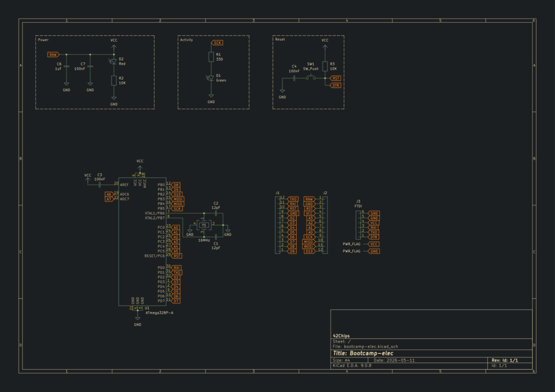Select capacitor C3 near AREF pin

click(100, 185)
